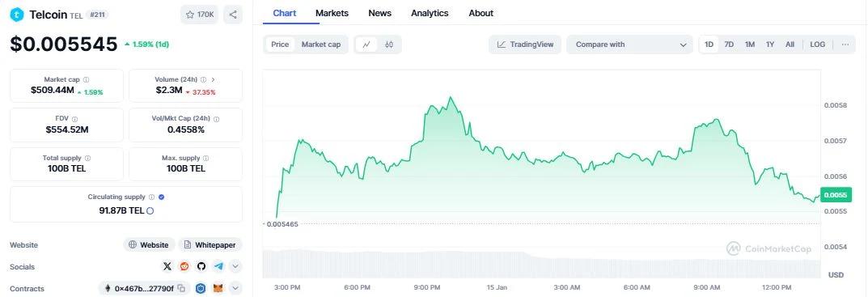868x297 pixels.
Task: Toggle chart to Market cap
Action: tap(321, 45)
